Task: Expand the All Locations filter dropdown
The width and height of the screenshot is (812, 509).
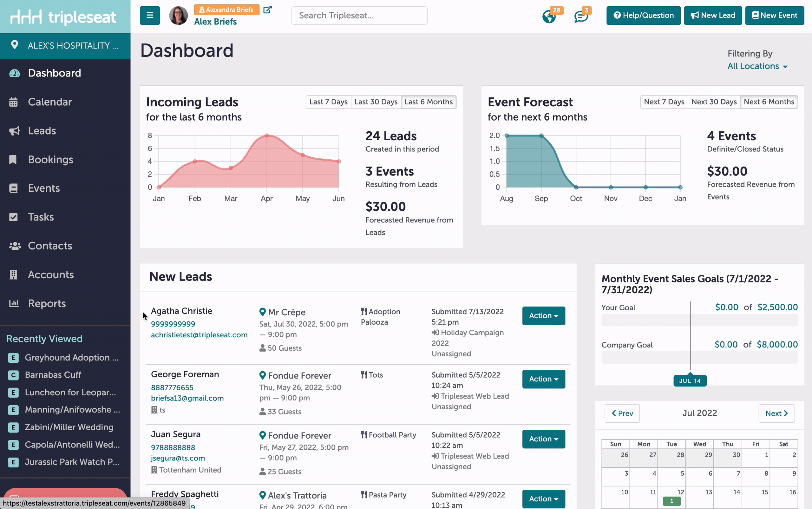Action: (x=757, y=66)
